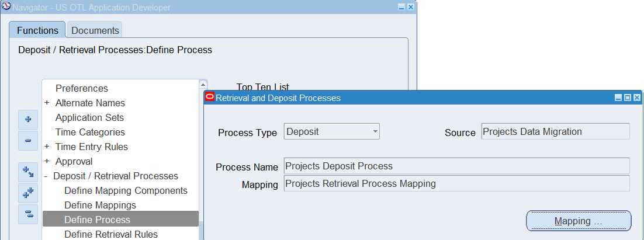Click the Source field

coord(555,131)
